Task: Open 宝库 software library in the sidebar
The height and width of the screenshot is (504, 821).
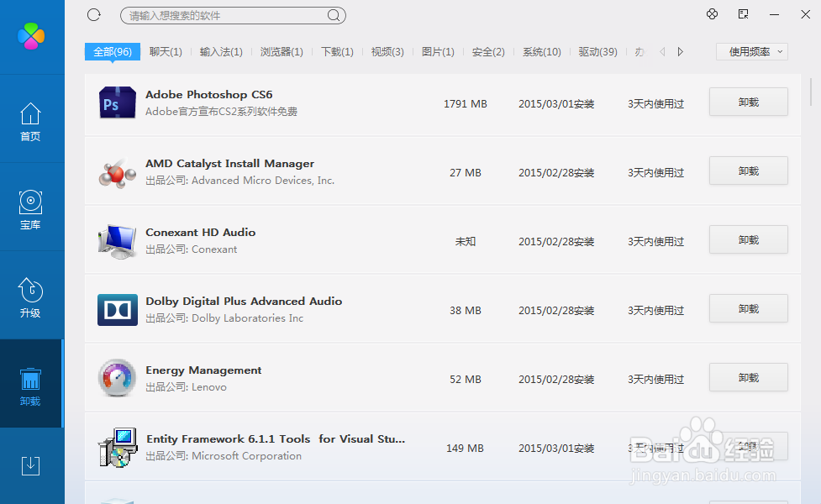Action: pyautogui.click(x=30, y=210)
